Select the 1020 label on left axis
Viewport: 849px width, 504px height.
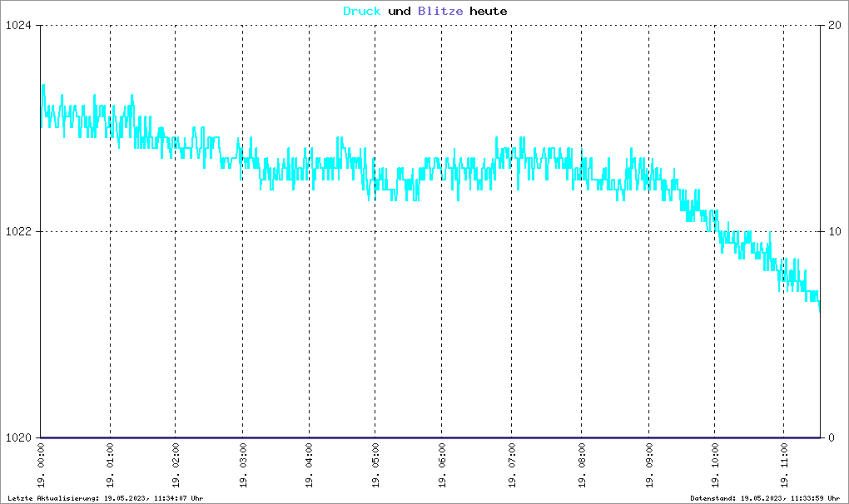click(x=18, y=437)
